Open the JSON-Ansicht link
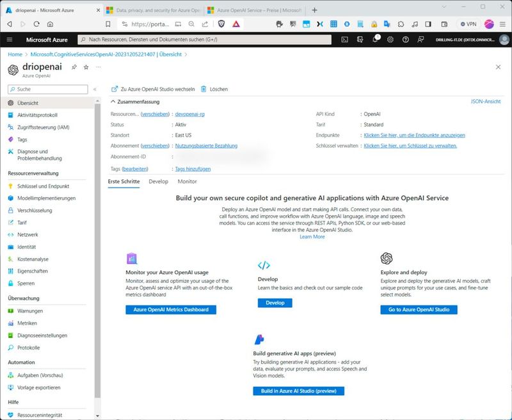The height and width of the screenshot is (420, 512). (486, 102)
